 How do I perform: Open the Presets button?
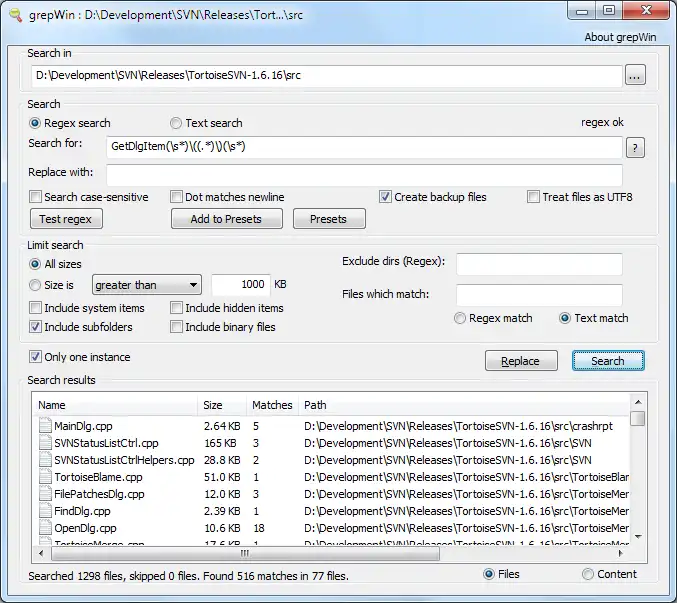(329, 219)
